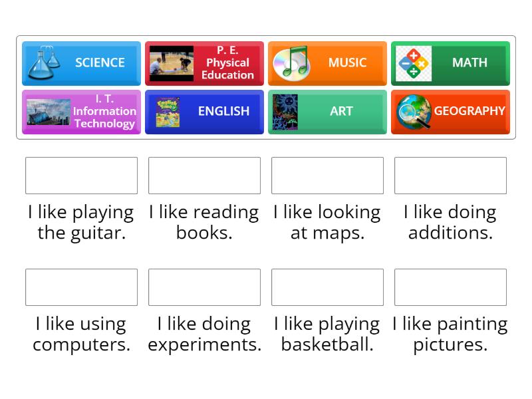Viewport: 532px width, 399px height.
Task: Select the MATH subject card
Action: click(450, 63)
